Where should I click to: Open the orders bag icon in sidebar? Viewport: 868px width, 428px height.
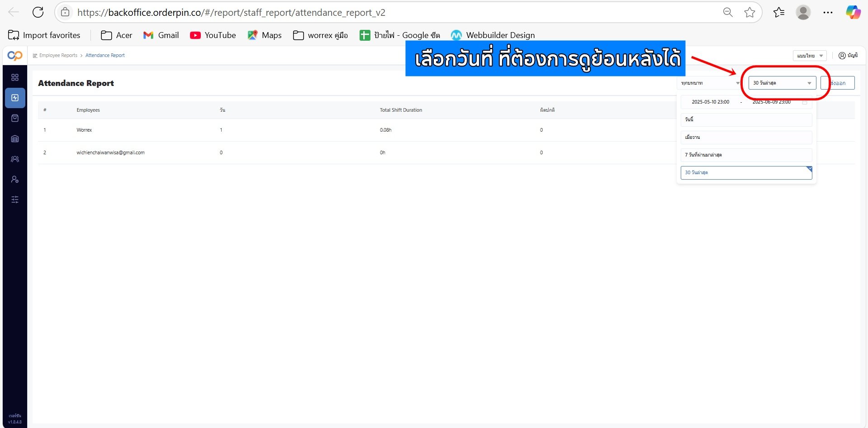15,118
